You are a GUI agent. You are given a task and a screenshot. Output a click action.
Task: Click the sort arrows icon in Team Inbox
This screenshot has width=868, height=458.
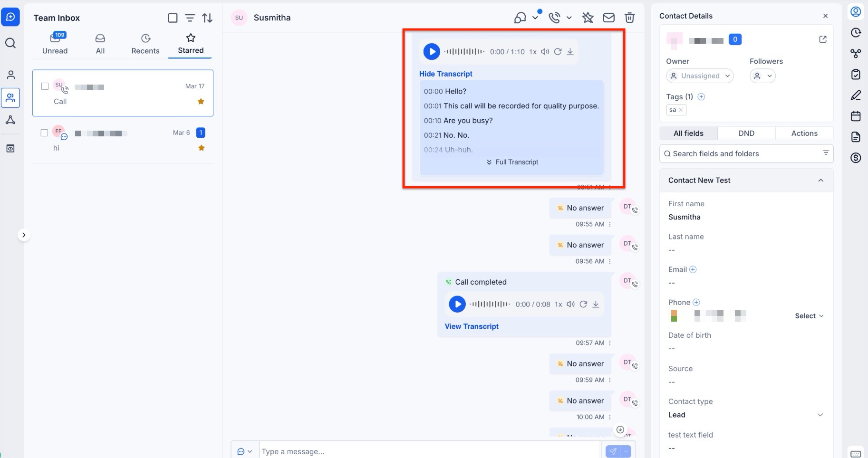(207, 18)
